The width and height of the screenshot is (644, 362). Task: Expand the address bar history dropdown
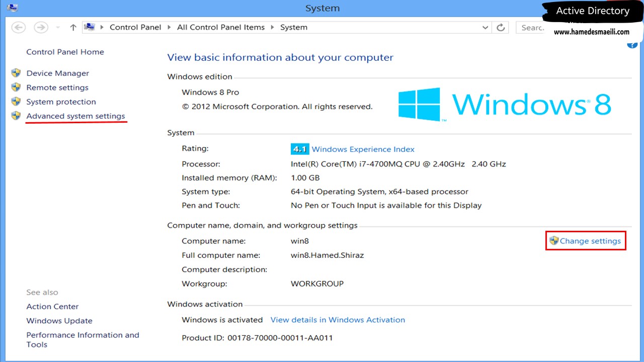pyautogui.click(x=485, y=28)
